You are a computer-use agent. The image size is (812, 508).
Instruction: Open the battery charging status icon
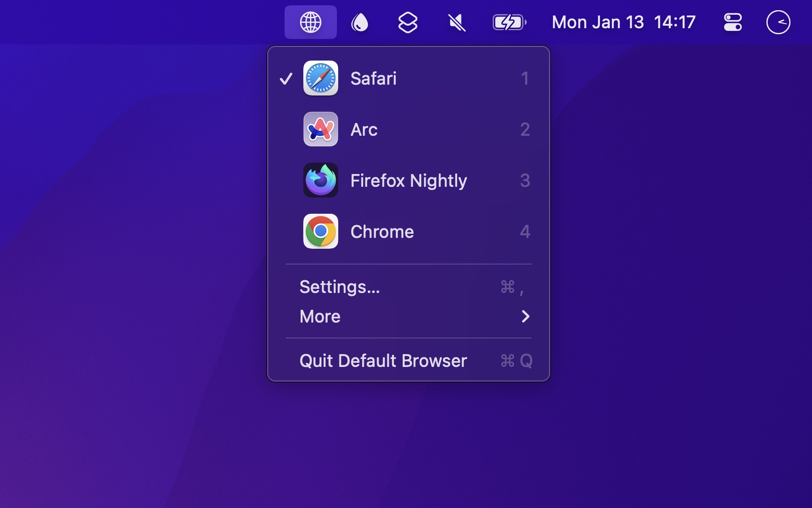(x=510, y=22)
